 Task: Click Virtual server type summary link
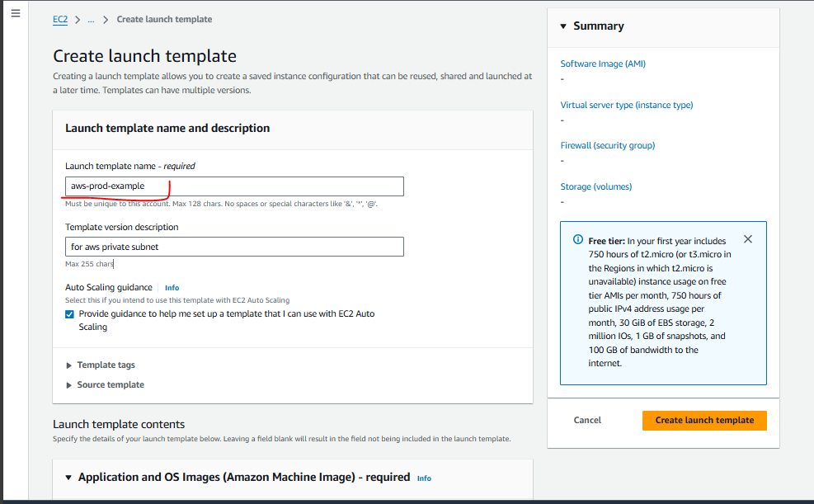[x=627, y=105]
